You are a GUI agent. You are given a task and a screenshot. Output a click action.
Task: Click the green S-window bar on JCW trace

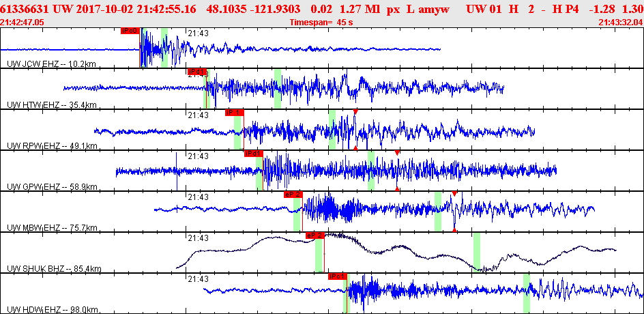tap(164, 48)
